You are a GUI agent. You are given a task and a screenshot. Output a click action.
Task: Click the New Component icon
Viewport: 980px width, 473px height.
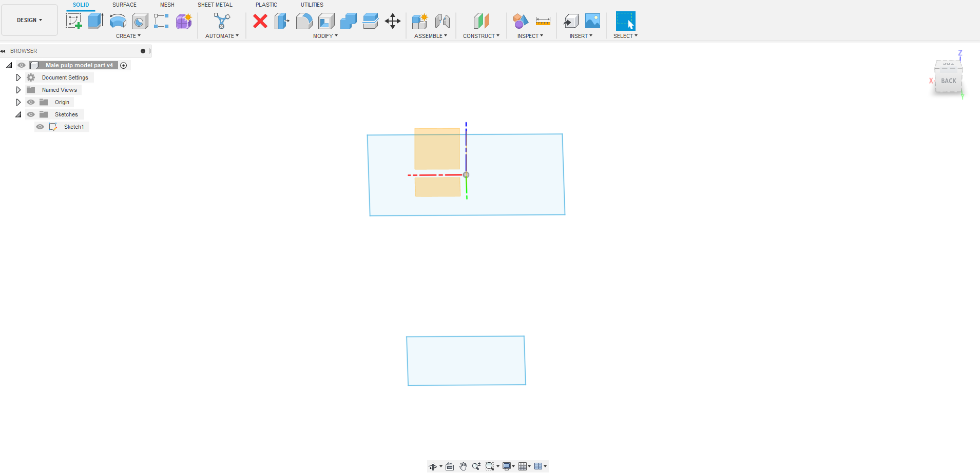click(420, 21)
